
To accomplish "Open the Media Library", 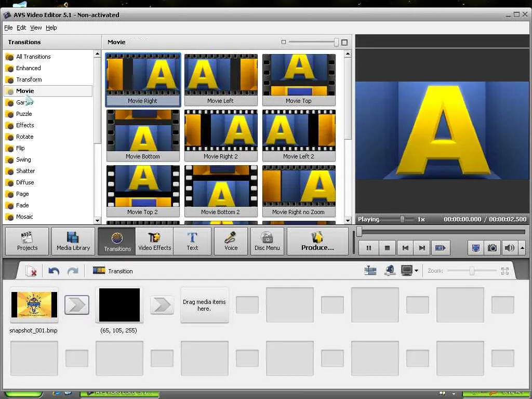I will click(73, 241).
